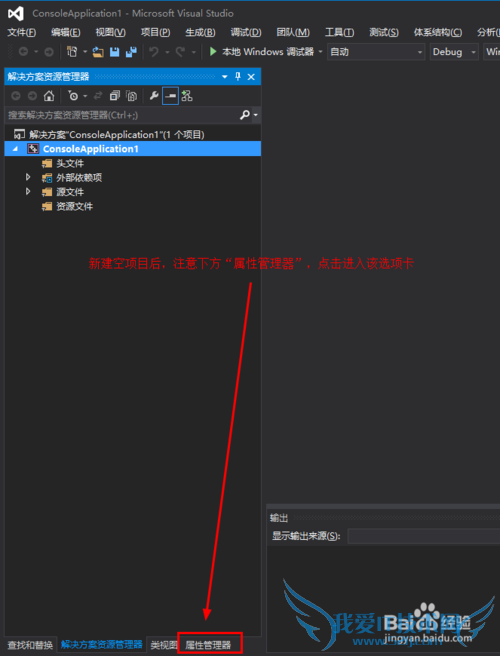Open the 调试(D) menu
Image resolution: width=500 pixels, height=656 pixels.
tap(246, 33)
